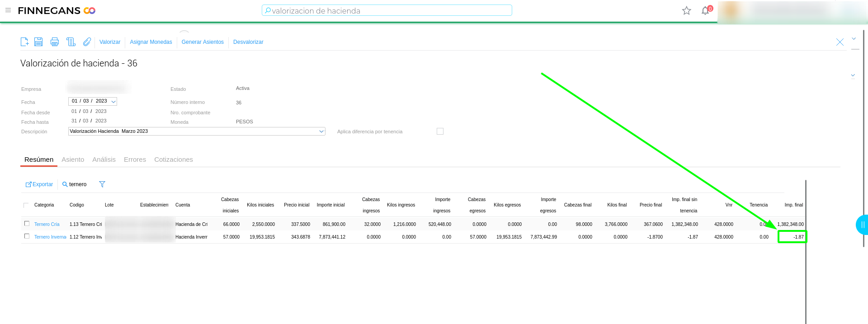This screenshot has width=868, height=324.
Task: Click the grid search field ternero
Action: (78, 184)
